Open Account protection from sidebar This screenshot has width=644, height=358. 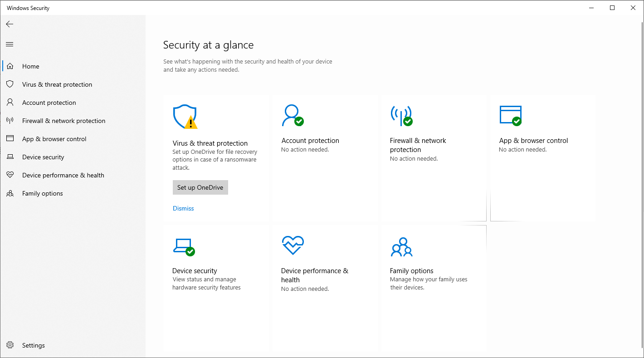[49, 103]
